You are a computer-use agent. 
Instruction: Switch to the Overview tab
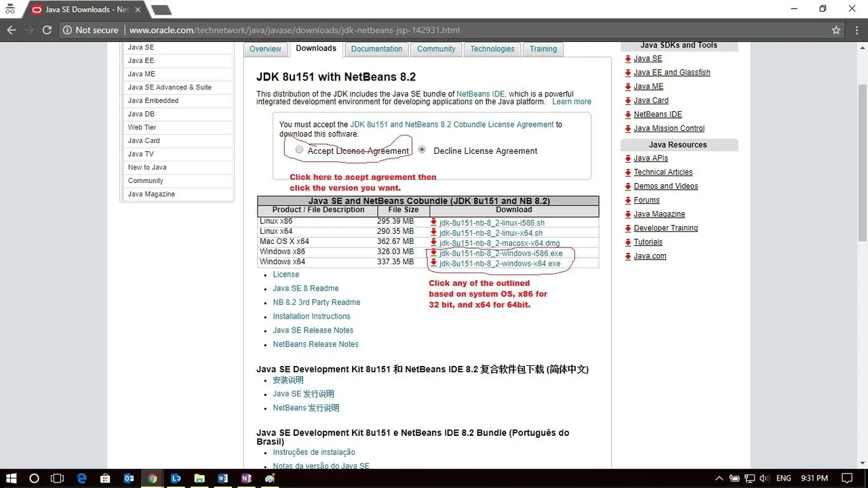265,49
